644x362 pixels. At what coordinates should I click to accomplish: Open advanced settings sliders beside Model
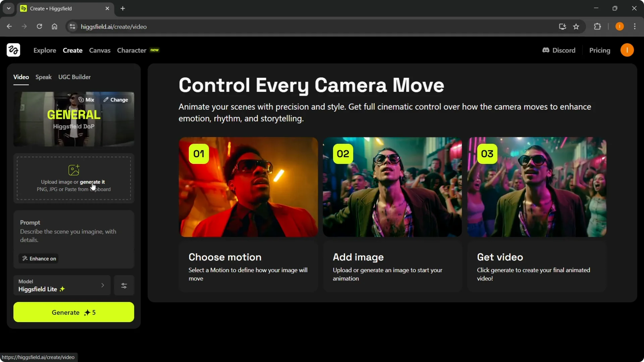[124, 285]
